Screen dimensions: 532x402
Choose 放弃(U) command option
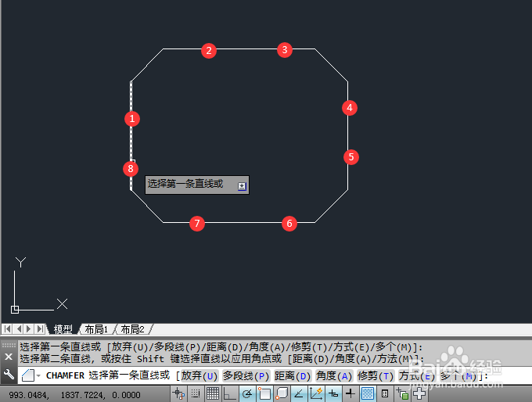pyautogui.click(x=199, y=375)
